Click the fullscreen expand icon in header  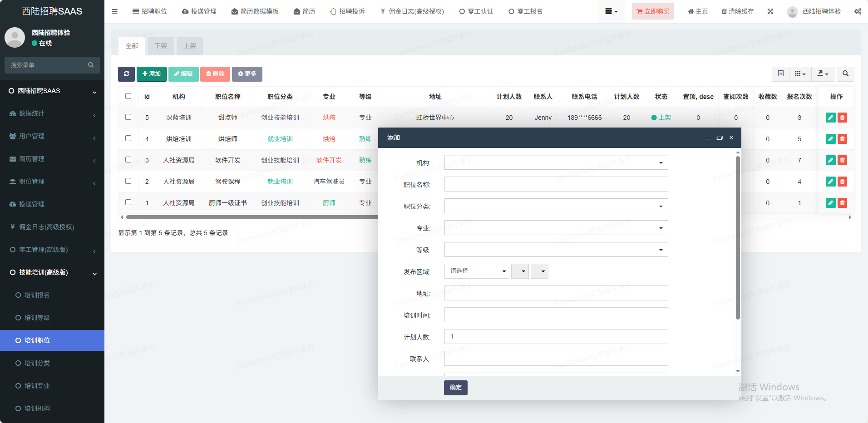(770, 11)
